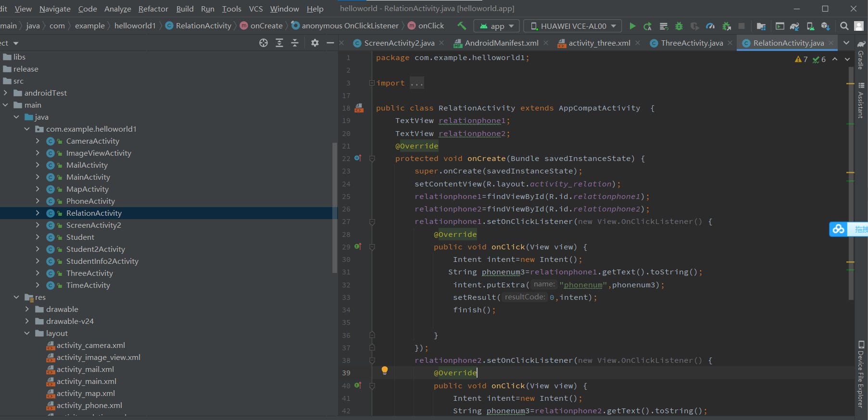
Task: Go to next highlighted error arrow down
Action: (847, 59)
